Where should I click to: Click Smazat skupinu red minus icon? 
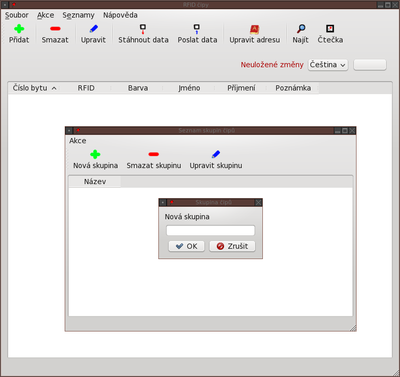point(154,154)
